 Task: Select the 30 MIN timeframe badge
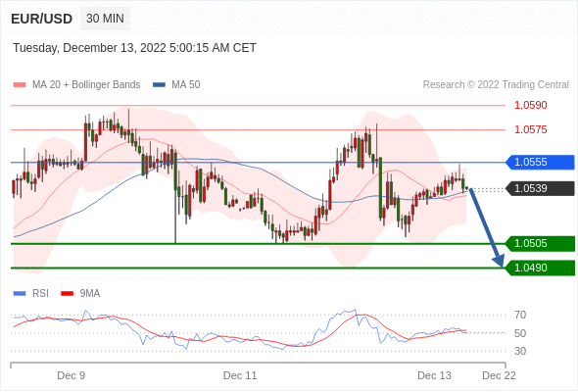point(105,19)
